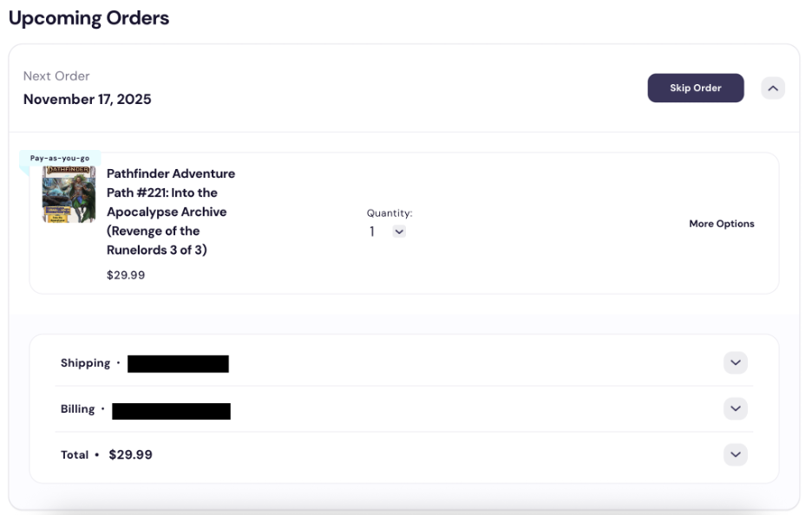
Task: Click the Pay-as-you-go badge
Action: point(60,159)
